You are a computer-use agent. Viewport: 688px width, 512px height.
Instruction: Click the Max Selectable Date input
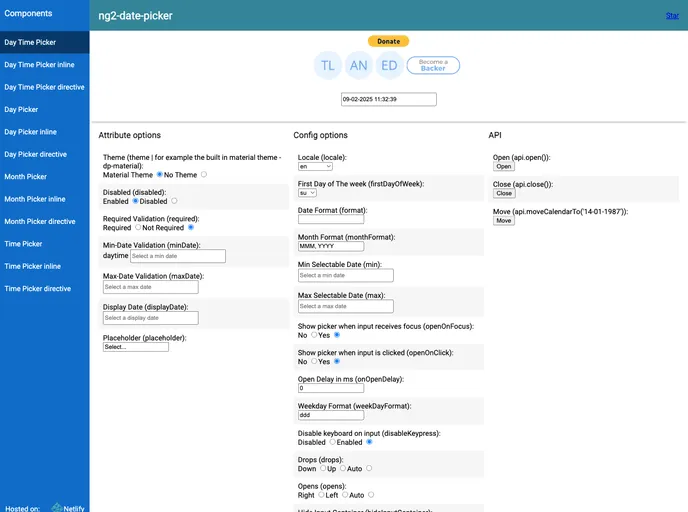click(x=346, y=306)
